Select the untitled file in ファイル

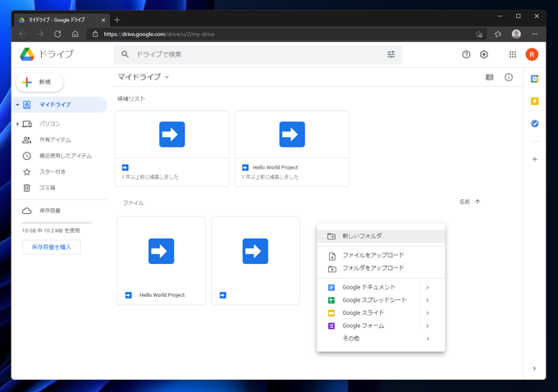pos(255,261)
